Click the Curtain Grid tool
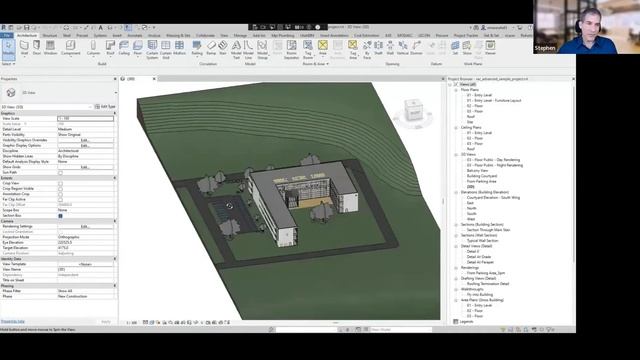Image resolution: width=640 pixels, height=360 pixels. point(165,49)
